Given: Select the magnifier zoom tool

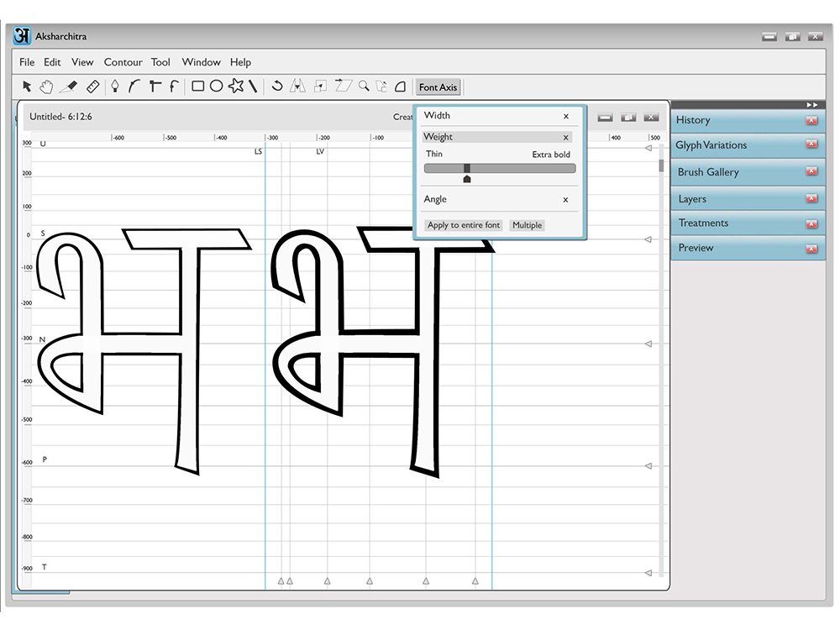Looking at the screenshot, I should (x=364, y=86).
